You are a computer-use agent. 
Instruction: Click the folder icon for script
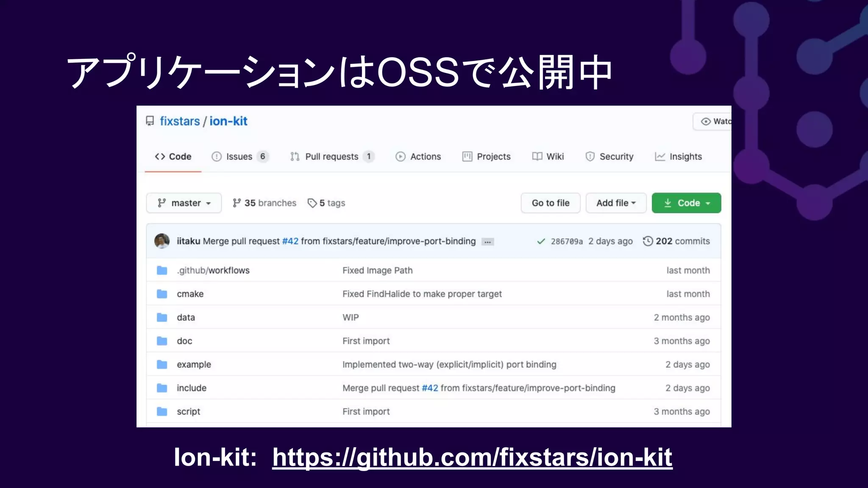(x=162, y=411)
